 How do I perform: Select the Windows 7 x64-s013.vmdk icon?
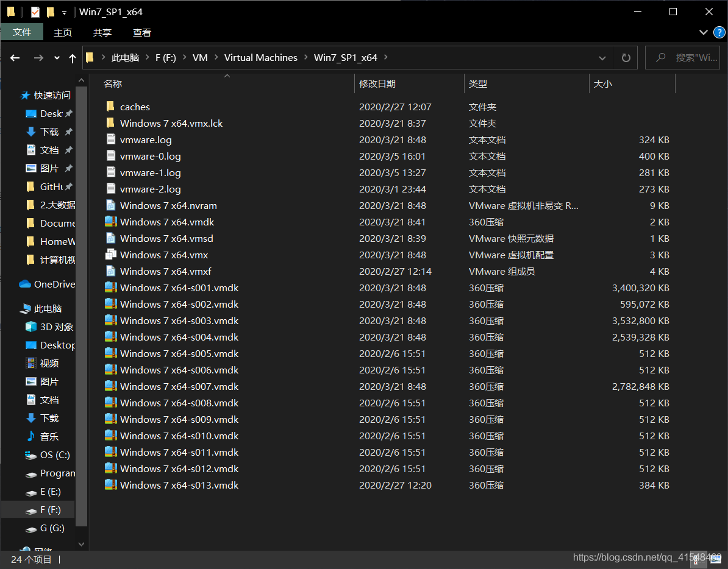[110, 485]
